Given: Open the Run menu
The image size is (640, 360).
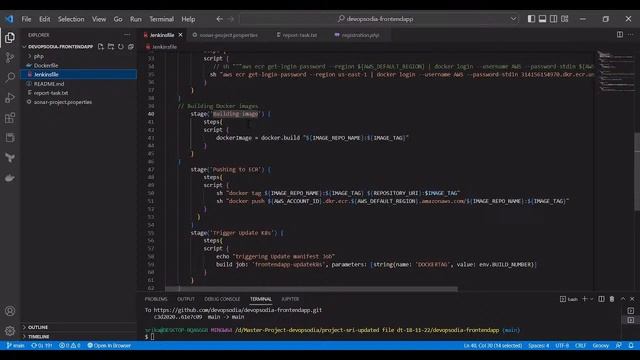Looking at the screenshot, I should point(136,19).
